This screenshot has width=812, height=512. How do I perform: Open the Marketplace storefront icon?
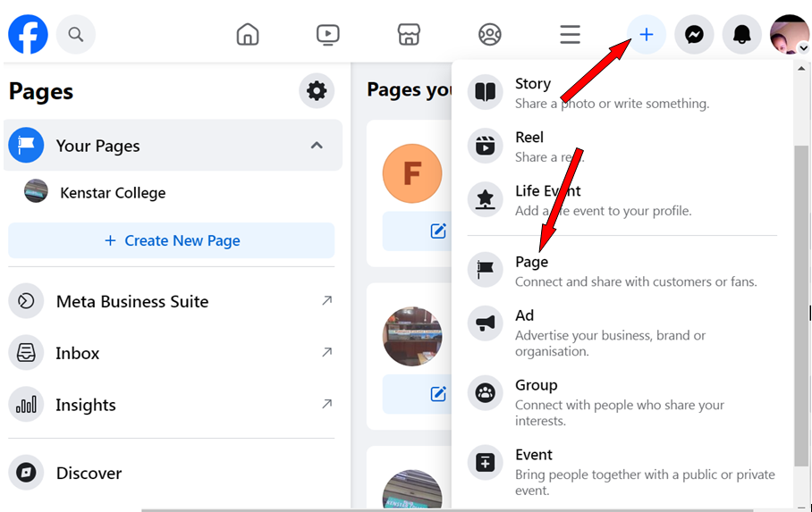(x=409, y=35)
